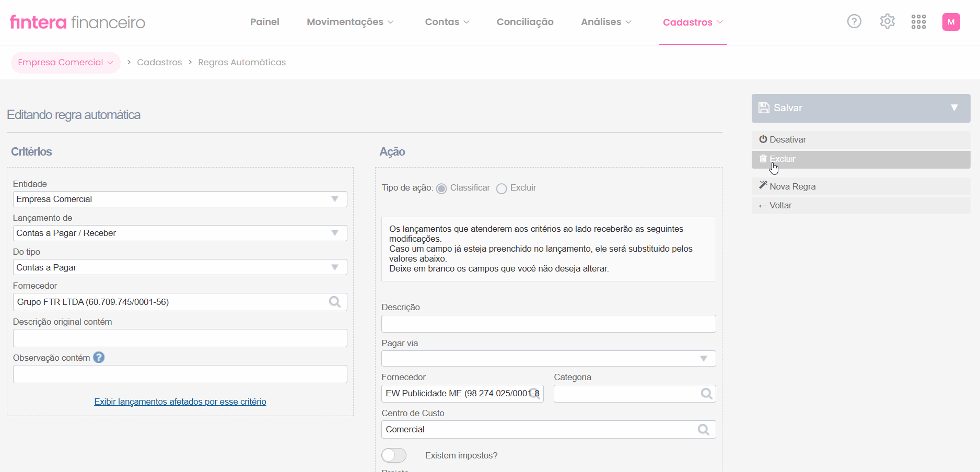Open the Conciliação page
980x472 pixels.
point(525,22)
